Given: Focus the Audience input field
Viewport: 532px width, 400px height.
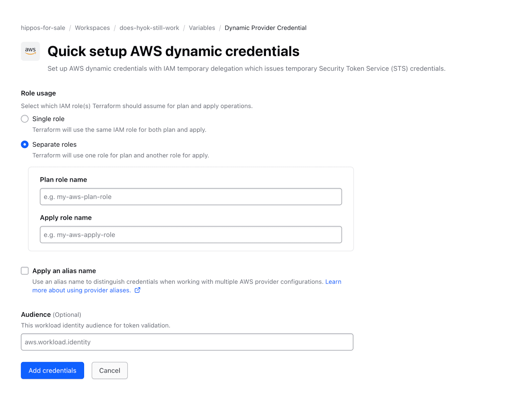Looking at the screenshot, I should tap(187, 342).
